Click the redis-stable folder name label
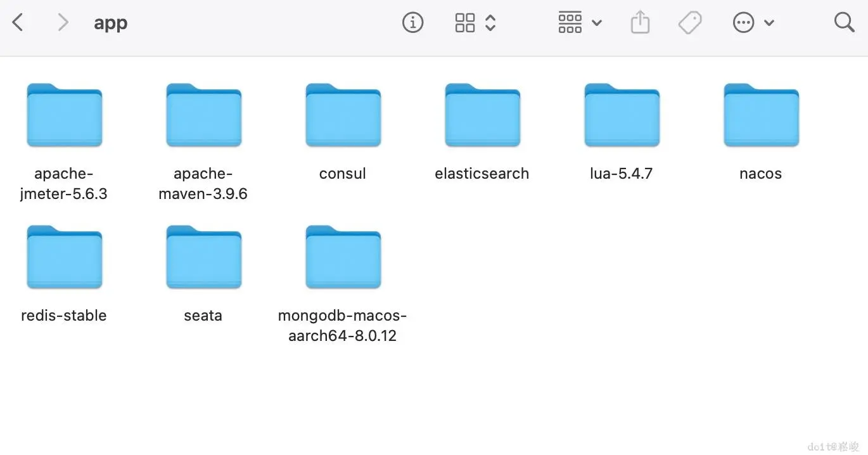This screenshot has width=868, height=455. (64, 316)
